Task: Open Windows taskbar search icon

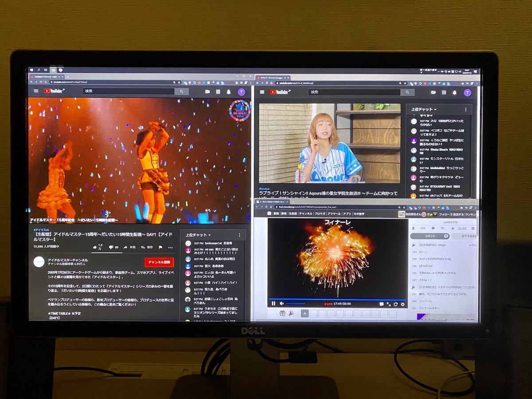Action: tap(39, 70)
